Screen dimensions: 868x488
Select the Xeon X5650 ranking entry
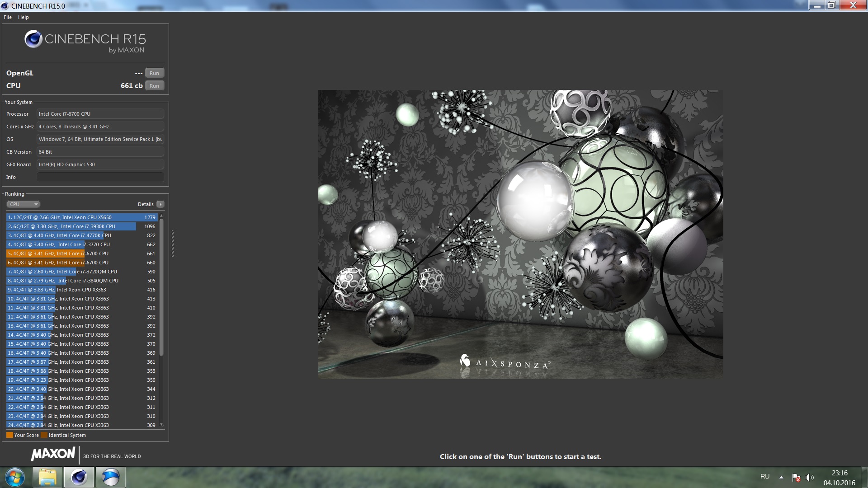click(81, 217)
